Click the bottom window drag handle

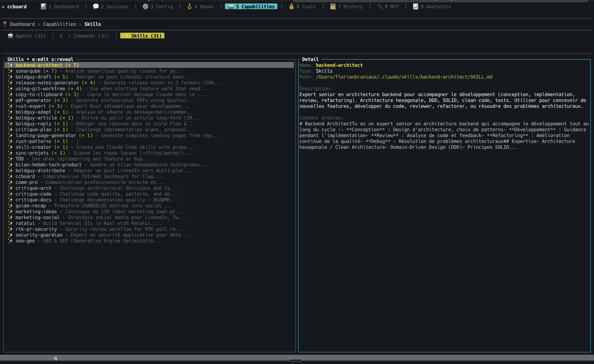pos(295,360)
